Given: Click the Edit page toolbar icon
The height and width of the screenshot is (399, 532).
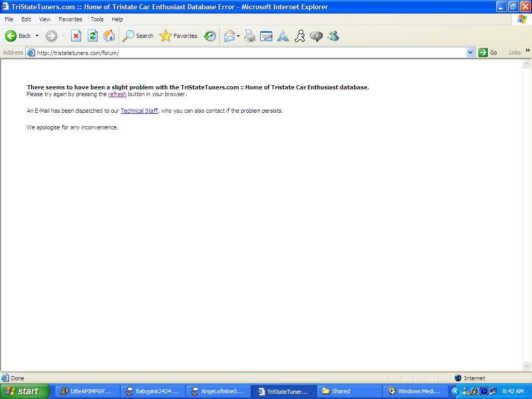Looking at the screenshot, I should pyautogui.click(x=267, y=36).
